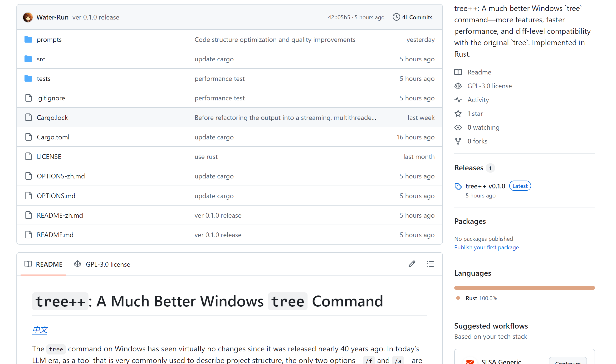The width and height of the screenshot is (616, 364).
Task: Open the Publish your first package link
Action: [x=486, y=247]
